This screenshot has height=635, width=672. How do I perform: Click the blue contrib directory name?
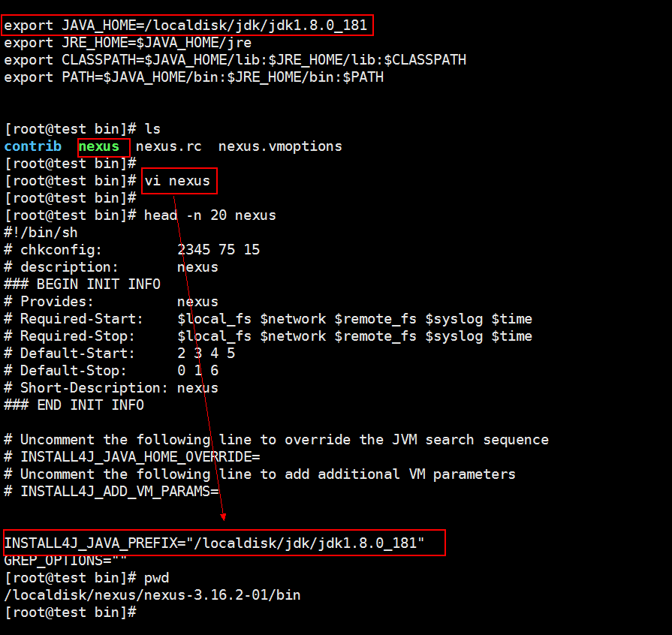[33, 146]
